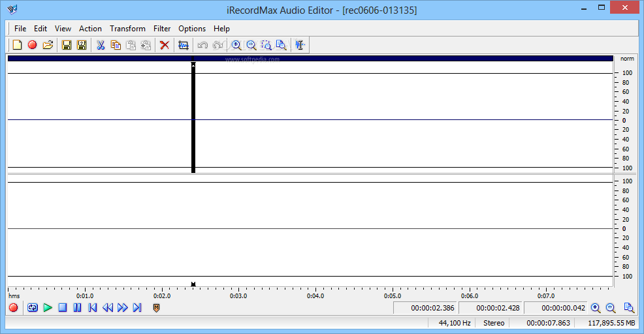Click the 'hms' time format label
Screen dimensions: 644x334
(x=14, y=296)
